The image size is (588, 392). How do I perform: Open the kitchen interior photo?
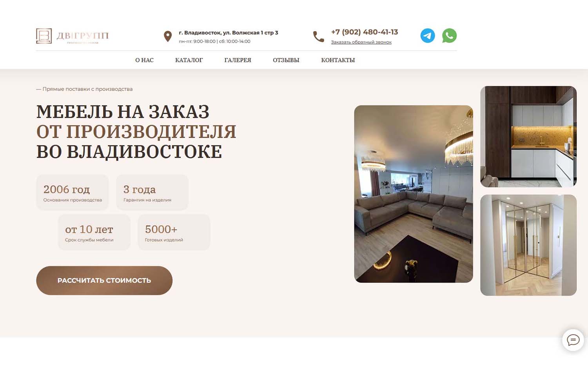pos(528,137)
